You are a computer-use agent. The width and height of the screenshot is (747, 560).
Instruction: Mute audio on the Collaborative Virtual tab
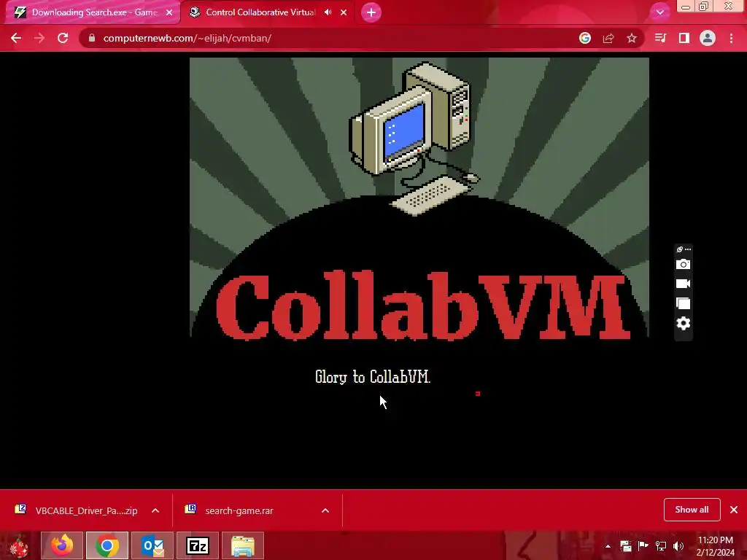(328, 12)
